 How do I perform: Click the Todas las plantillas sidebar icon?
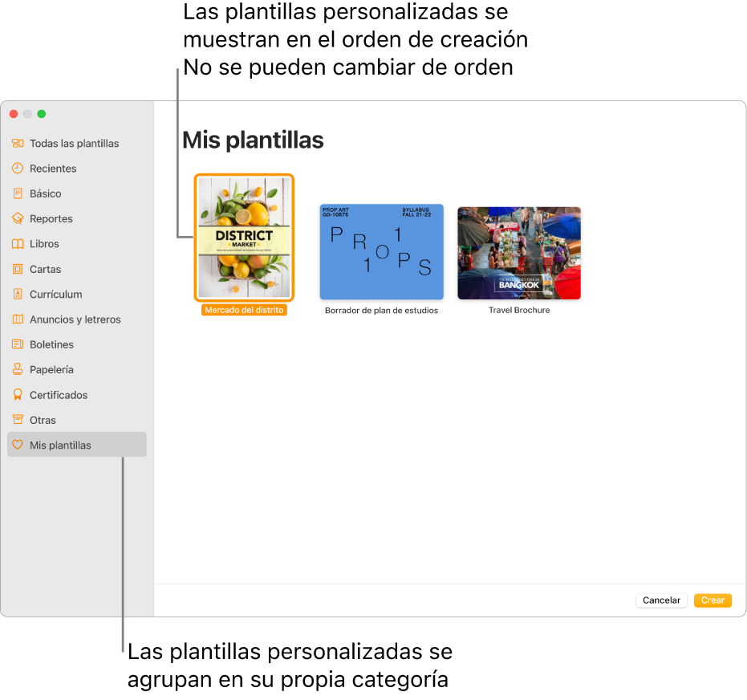[x=18, y=143]
